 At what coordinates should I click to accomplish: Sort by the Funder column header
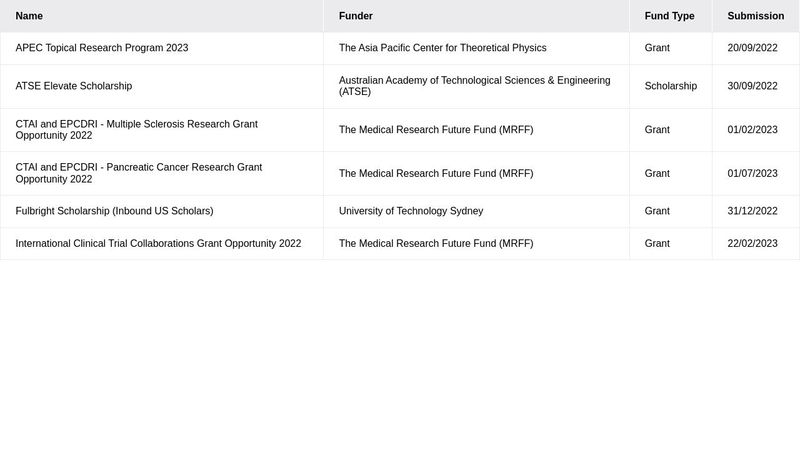tap(356, 16)
